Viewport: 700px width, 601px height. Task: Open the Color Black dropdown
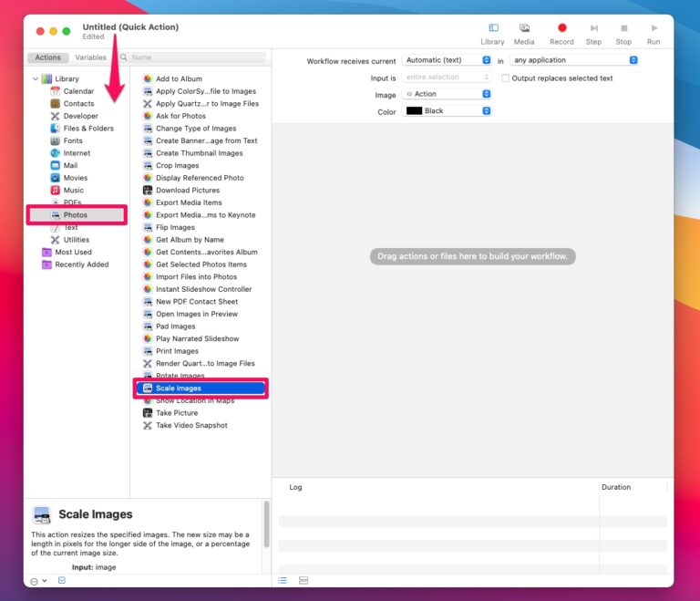(447, 111)
